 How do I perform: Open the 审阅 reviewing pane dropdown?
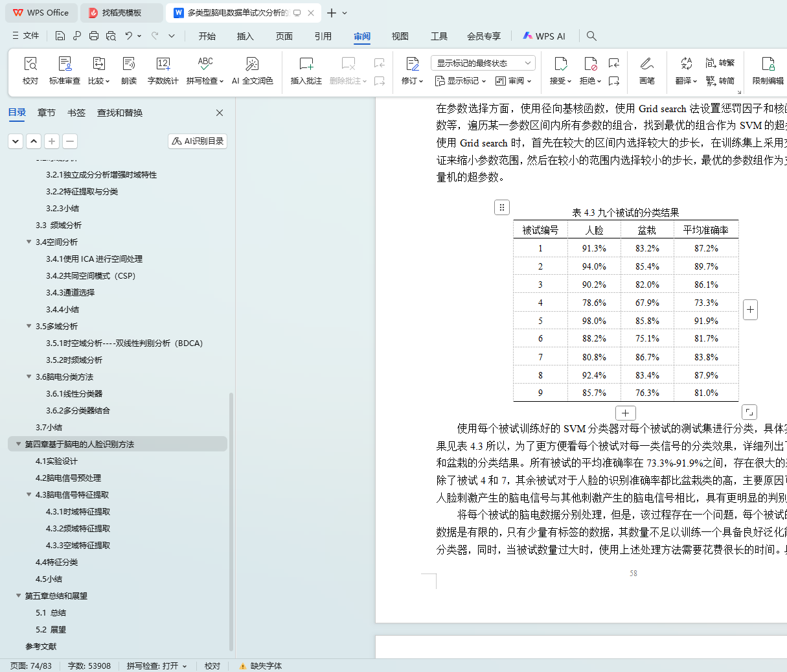tap(514, 81)
